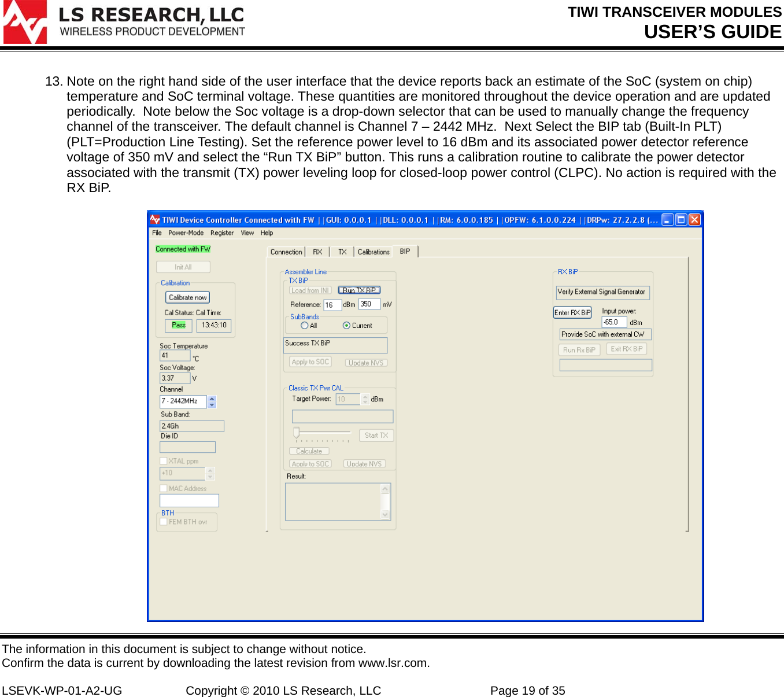The image size is (784, 697).
Task: Click the XTAL ppm spin arrows
Action: (210, 474)
